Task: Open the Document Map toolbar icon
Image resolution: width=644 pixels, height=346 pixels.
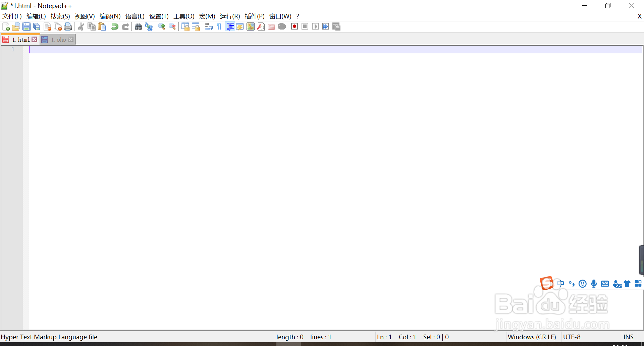Action: (x=250, y=27)
